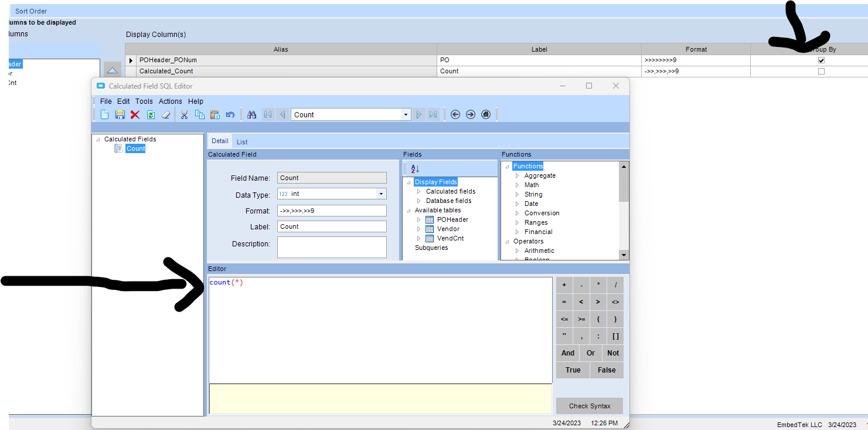Sort fields with the A-Z icon
This screenshot has height=430, width=868.
pyautogui.click(x=415, y=169)
